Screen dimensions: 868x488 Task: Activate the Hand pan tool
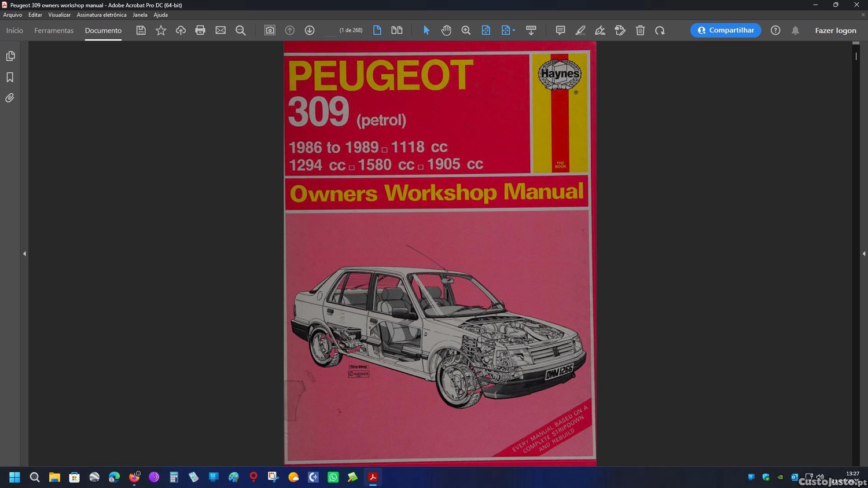tap(446, 30)
